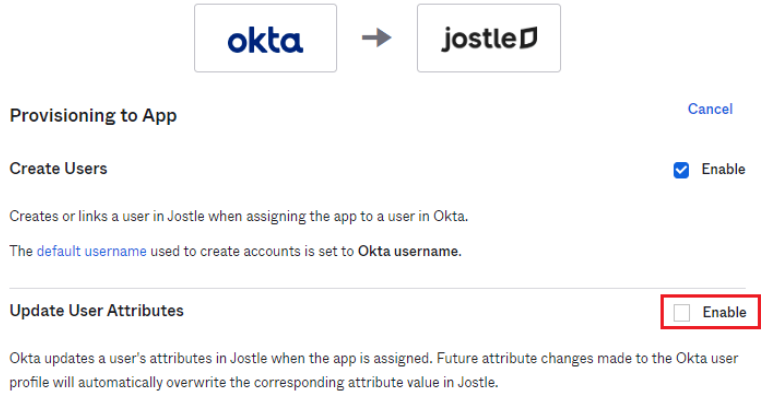The width and height of the screenshot is (761, 417).
Task: Click the 'Okta updates a user's attributes' paragraph
Action: (374, 370)
